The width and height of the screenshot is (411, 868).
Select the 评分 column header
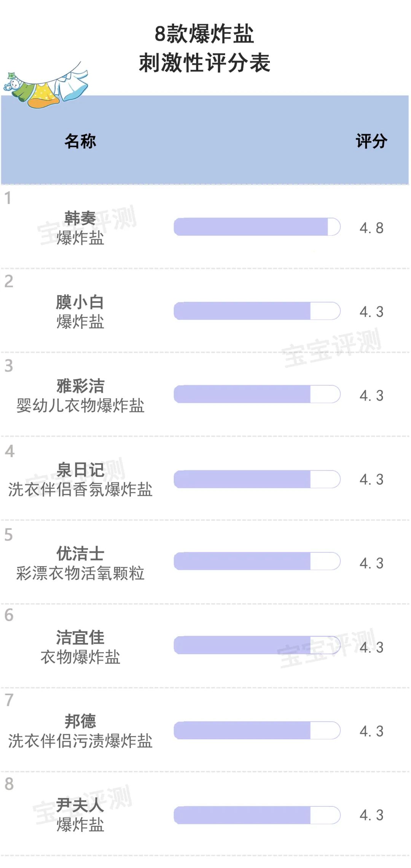tap(371, 141)
